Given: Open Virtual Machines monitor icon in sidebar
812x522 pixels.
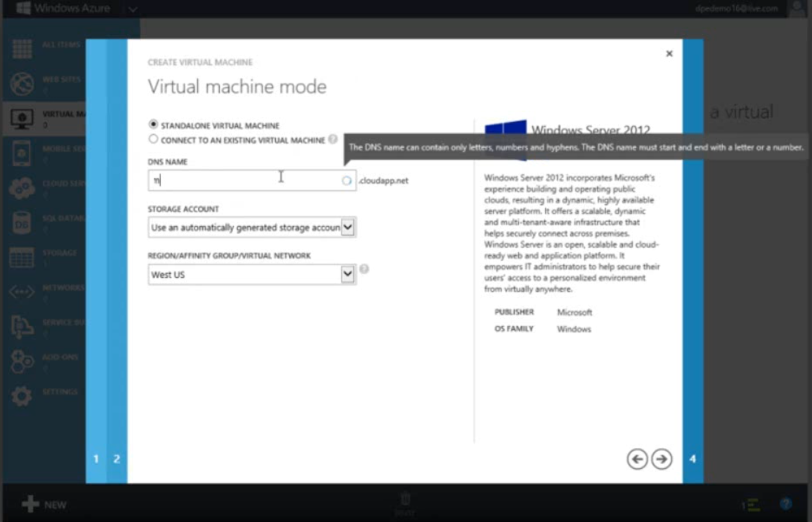Looking at the screenshot, I should coord(22,119).
